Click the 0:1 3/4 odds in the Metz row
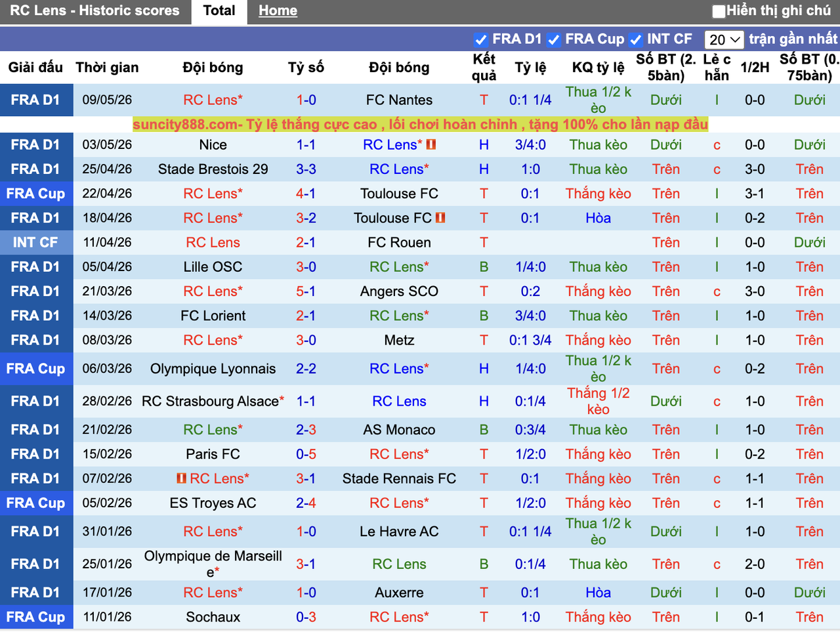 (x=530, y=340)
